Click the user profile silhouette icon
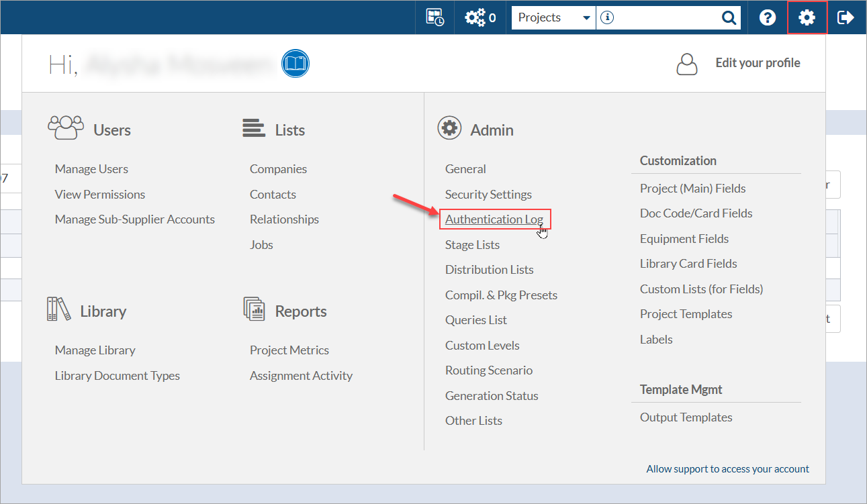Image resolution: width=867 pixels, height=504 pixels. point(686,63)
